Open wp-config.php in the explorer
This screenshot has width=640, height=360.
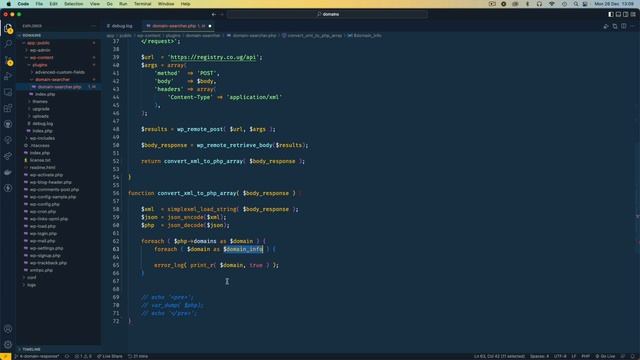[x=44, y=204]
